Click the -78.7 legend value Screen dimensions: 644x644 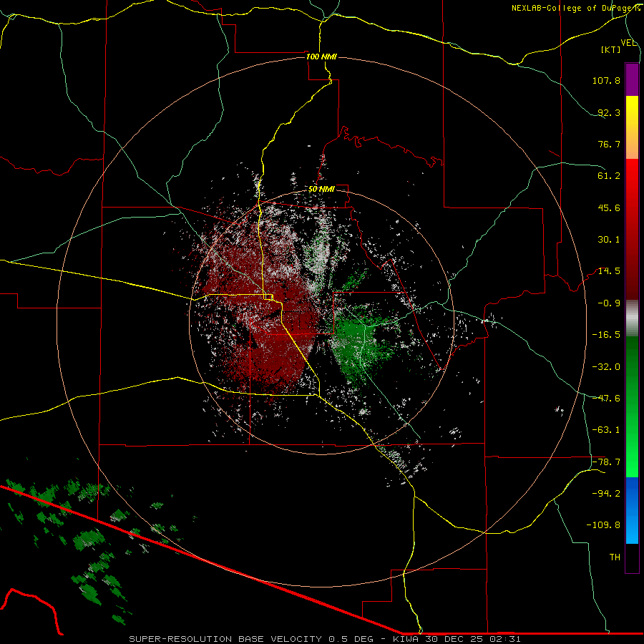pyautogui.click(x=606, y=462)
